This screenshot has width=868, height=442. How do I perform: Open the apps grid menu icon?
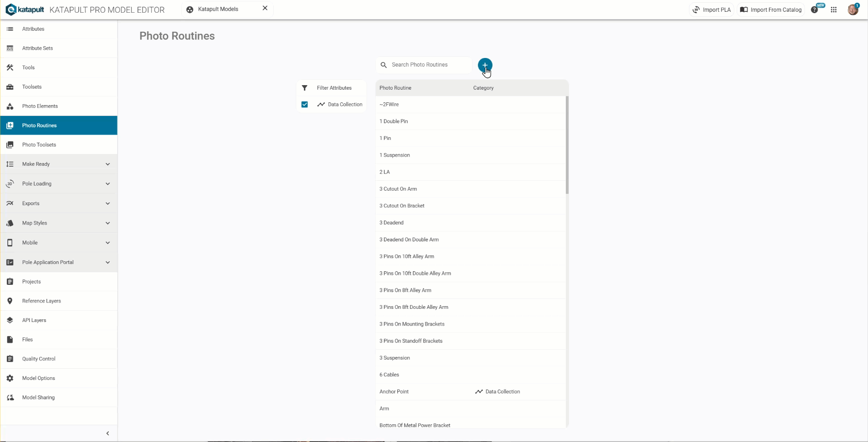834,10
